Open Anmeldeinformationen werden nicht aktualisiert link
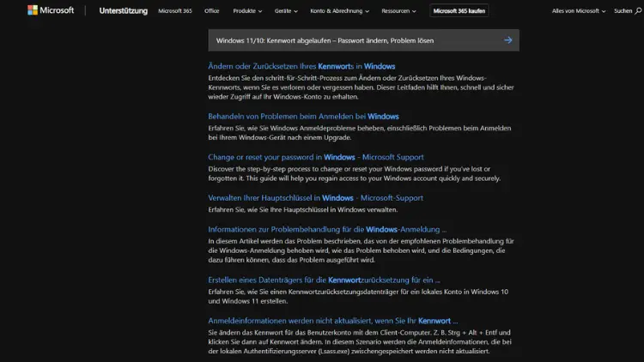 point(332,321)
